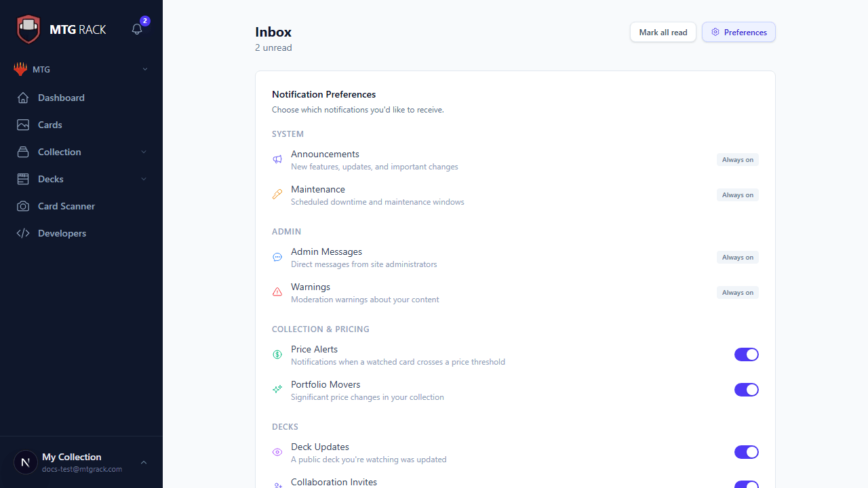Expand the Collection sidebar menu
The height and width of the screenshot is (488, 868).
point(144,152)
